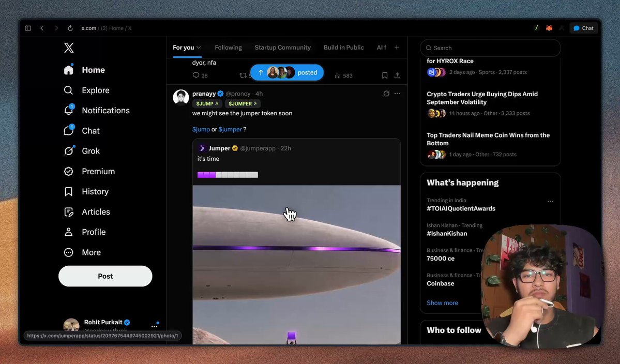Switch to the Following tab

point(228,48)
